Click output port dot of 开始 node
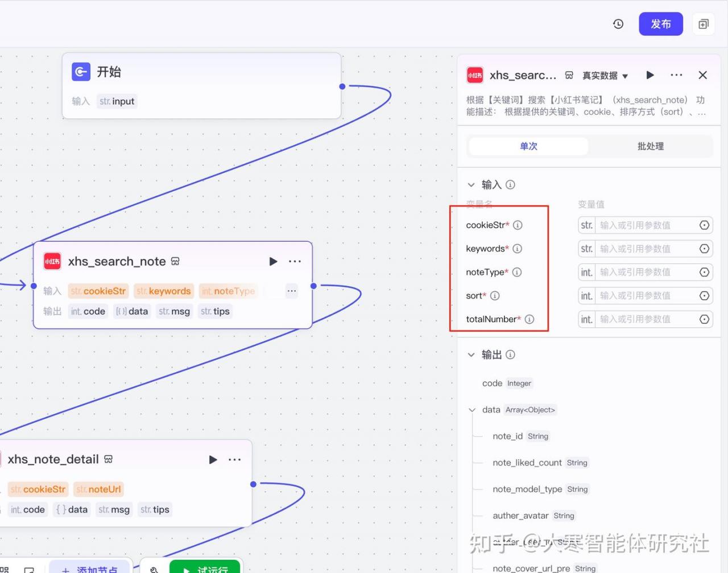 pos(342,86)
